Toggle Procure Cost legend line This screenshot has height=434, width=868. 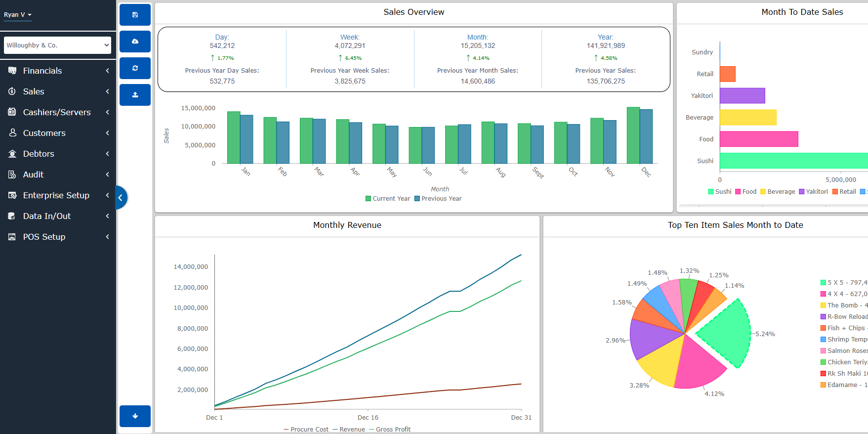pyautogui.click(x=306, y=429)
